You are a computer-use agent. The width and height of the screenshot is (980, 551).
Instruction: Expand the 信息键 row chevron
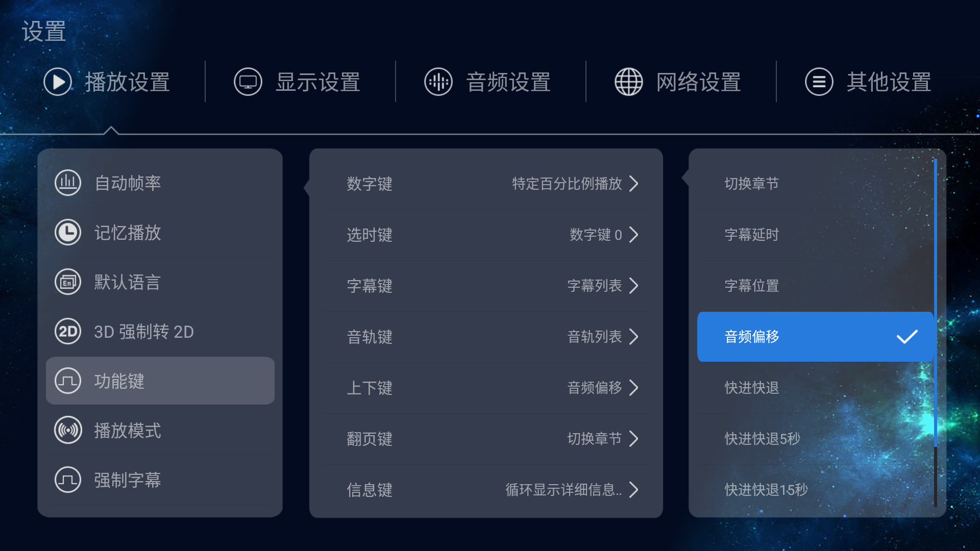tap(633, 490)
